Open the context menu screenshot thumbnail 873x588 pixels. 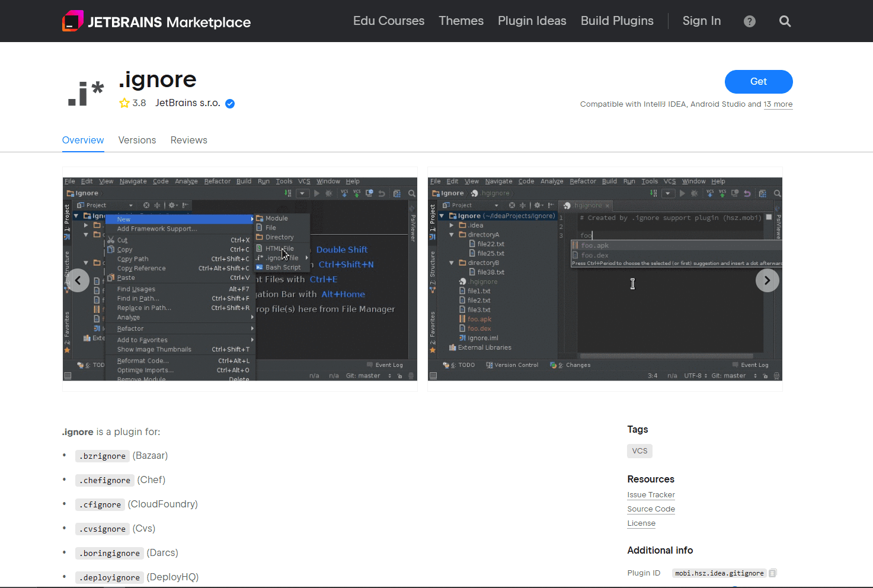(x=240, y=279)
